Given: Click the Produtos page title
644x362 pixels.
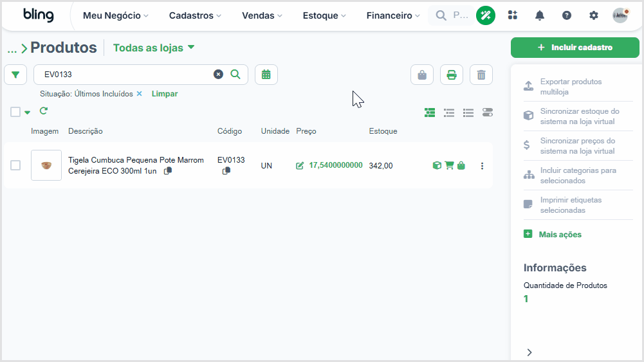Looking at the screenshot, I should coord(64,48).
